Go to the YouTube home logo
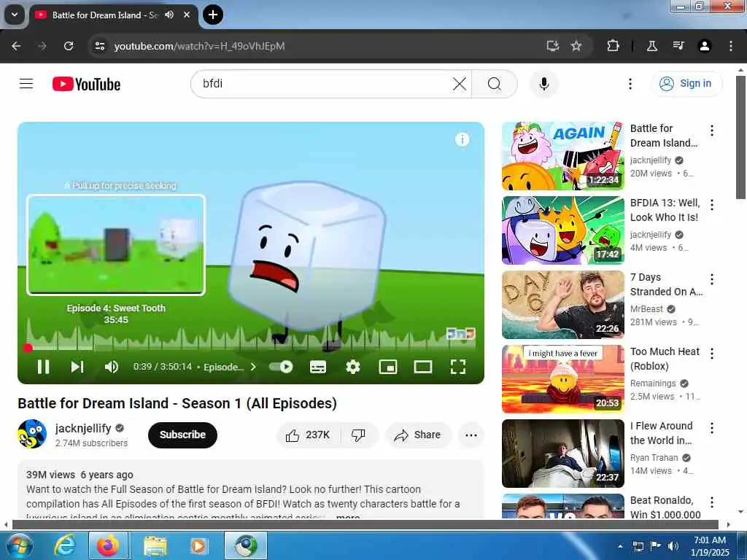This screenshot has width=747, height=560. point(86,85)
